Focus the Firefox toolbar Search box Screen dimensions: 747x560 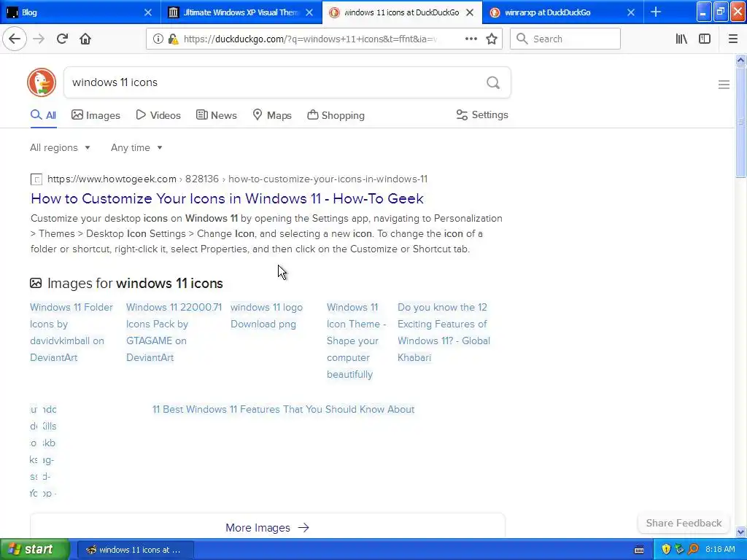click(565, 39)
